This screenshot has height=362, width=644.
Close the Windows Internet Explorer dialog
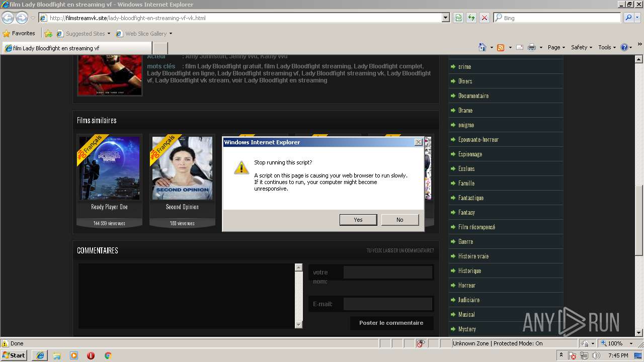click(x=418, y=142)
